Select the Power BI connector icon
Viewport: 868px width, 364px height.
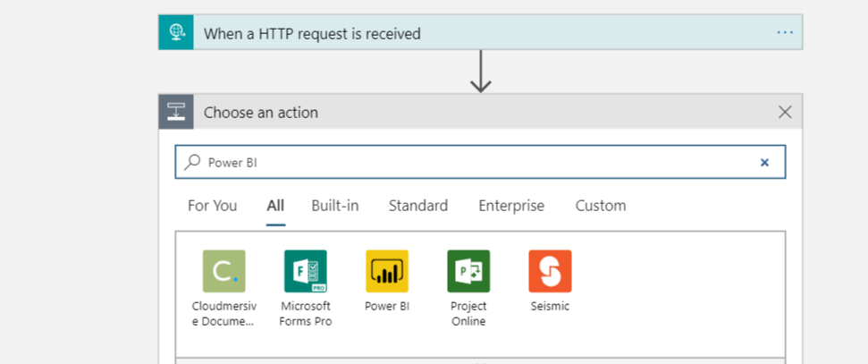pos(387,271)
